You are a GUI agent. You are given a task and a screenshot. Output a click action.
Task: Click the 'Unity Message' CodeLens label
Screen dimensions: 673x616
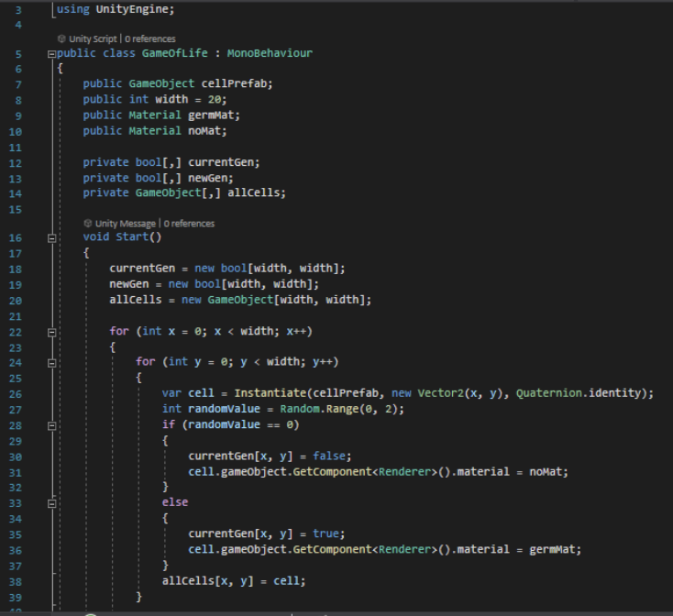[125, 224]
